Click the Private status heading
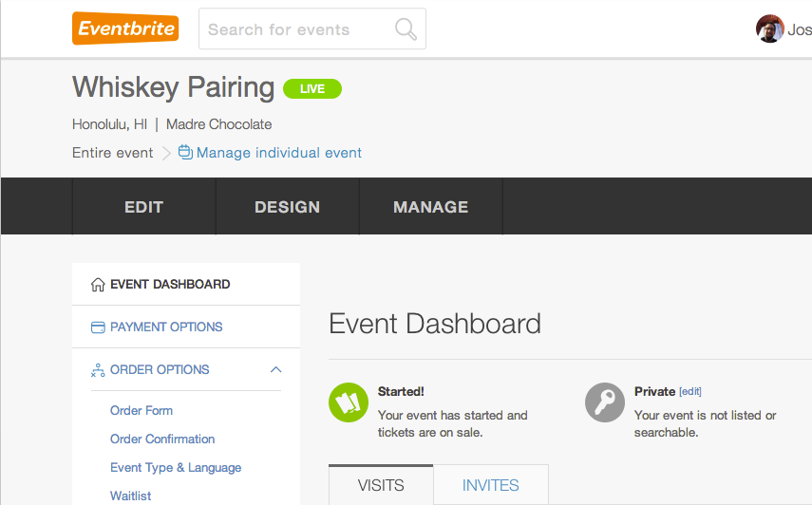The image size is (812, 505). (x=654, y=391)
